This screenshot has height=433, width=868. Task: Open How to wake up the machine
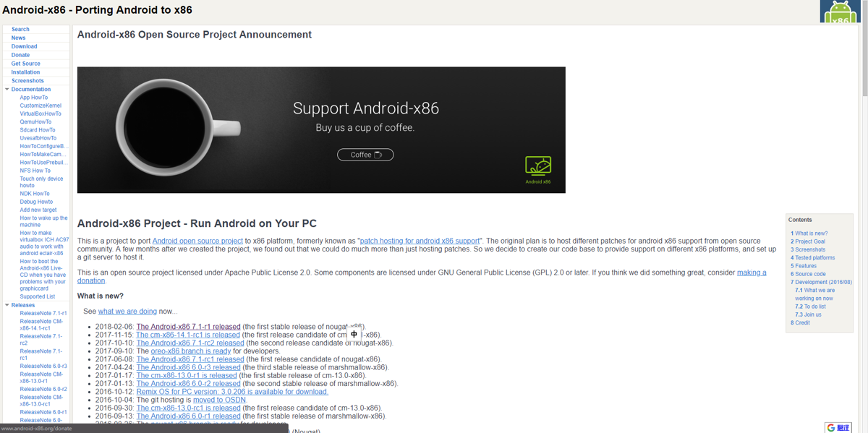pos(43,221)
